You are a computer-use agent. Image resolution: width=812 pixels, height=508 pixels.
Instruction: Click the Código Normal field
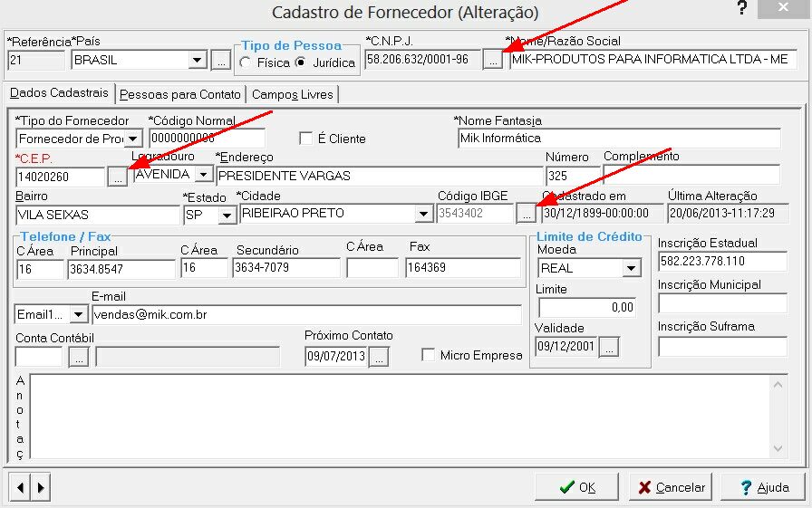[x=208, y=139]
